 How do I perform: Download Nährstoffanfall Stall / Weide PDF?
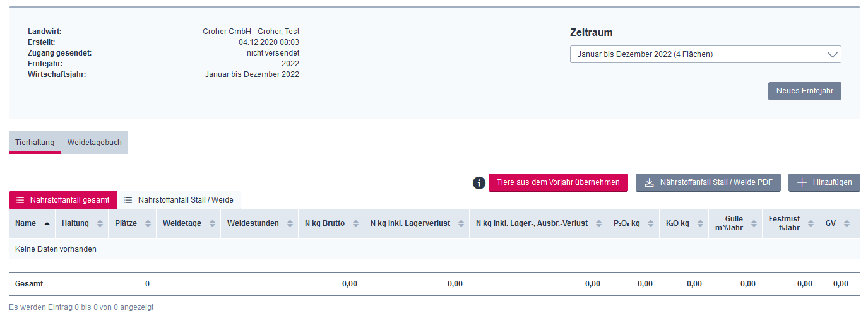(708, 182)
